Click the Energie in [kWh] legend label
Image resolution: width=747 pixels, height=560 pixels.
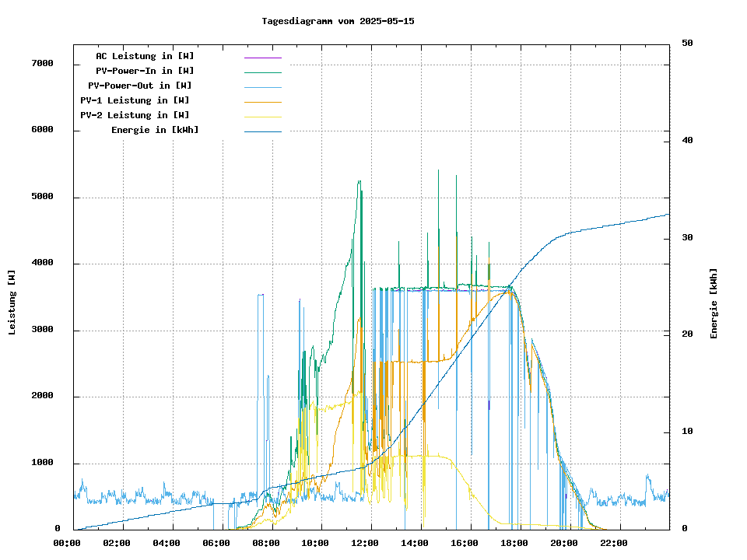click(155, 130)
